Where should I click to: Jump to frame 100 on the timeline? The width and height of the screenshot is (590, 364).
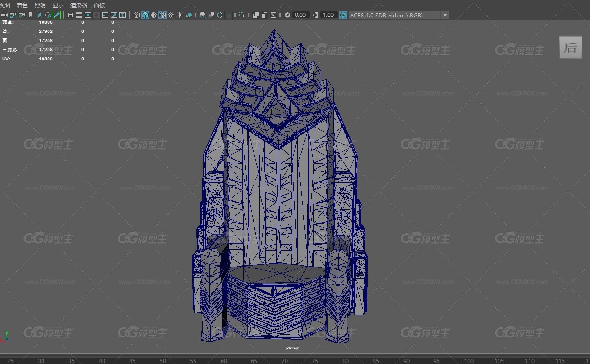click(469, 361)
